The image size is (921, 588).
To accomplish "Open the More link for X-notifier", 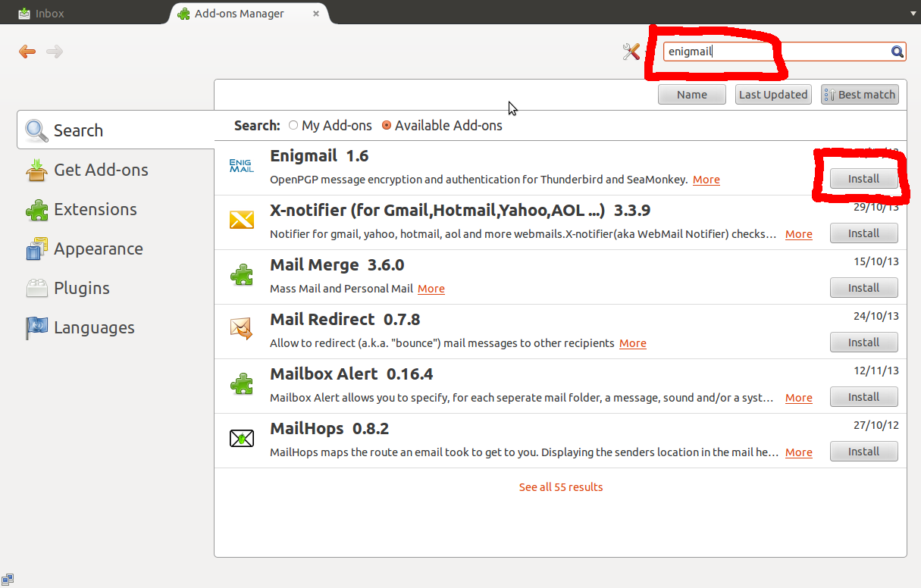I will tap(799, 234).
